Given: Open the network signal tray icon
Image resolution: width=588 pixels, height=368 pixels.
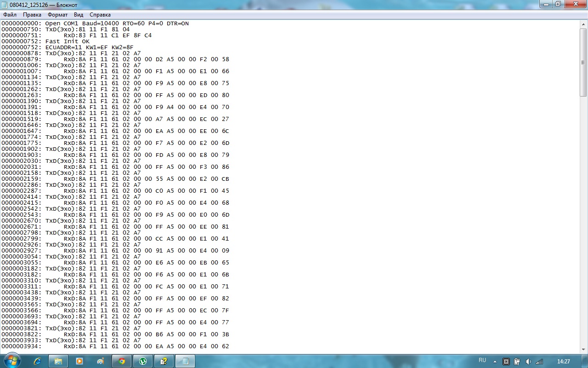Looking at the screenshot, I should 539,362.
